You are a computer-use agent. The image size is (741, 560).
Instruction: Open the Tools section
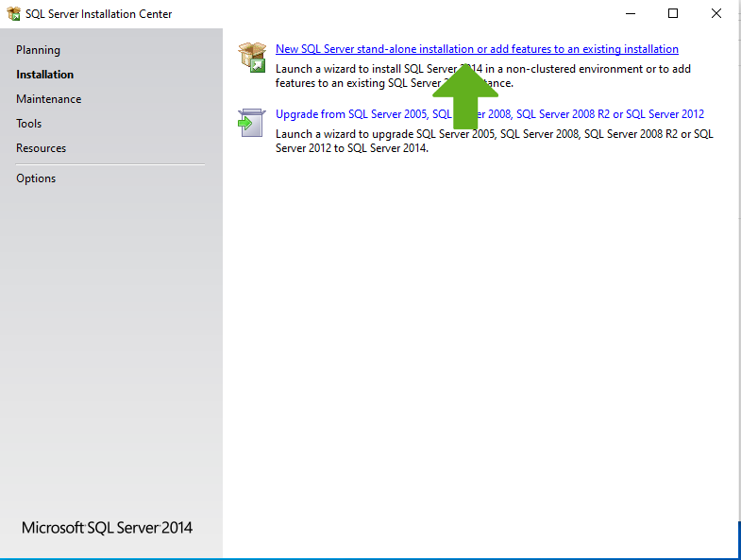28,124
